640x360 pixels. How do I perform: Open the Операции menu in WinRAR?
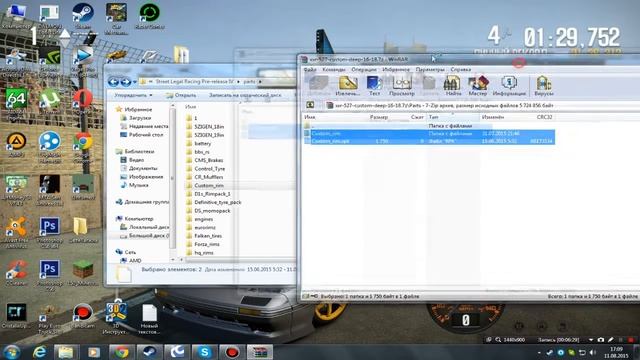[364, 69]
